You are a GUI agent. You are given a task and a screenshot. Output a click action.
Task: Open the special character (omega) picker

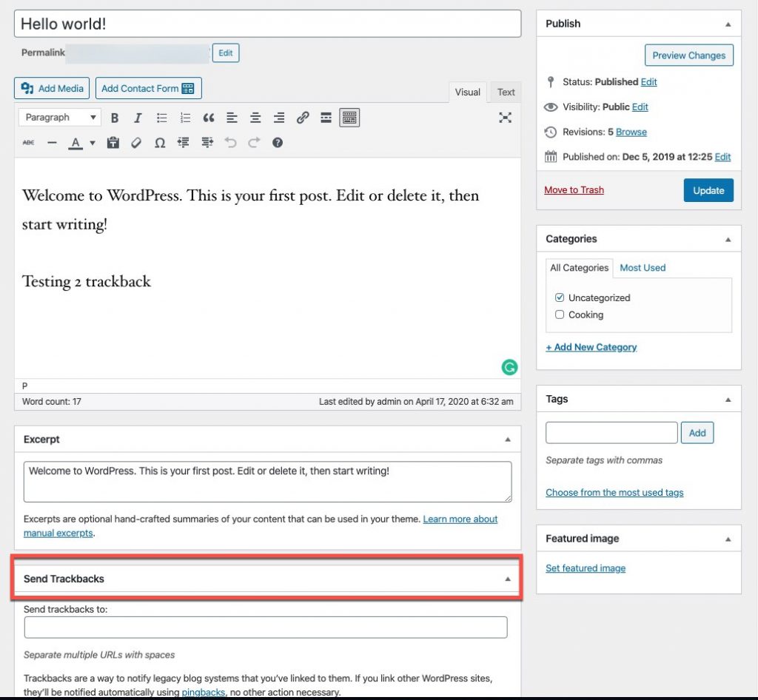[x=160, y=143]
